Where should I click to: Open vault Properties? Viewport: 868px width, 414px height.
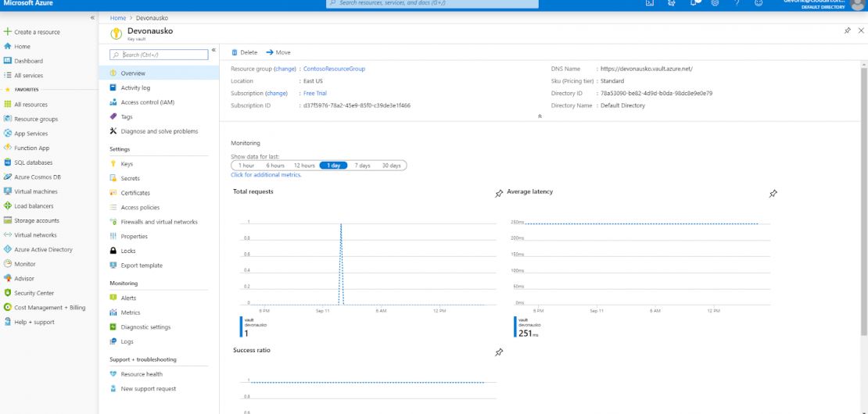click(x=134, y=237)
